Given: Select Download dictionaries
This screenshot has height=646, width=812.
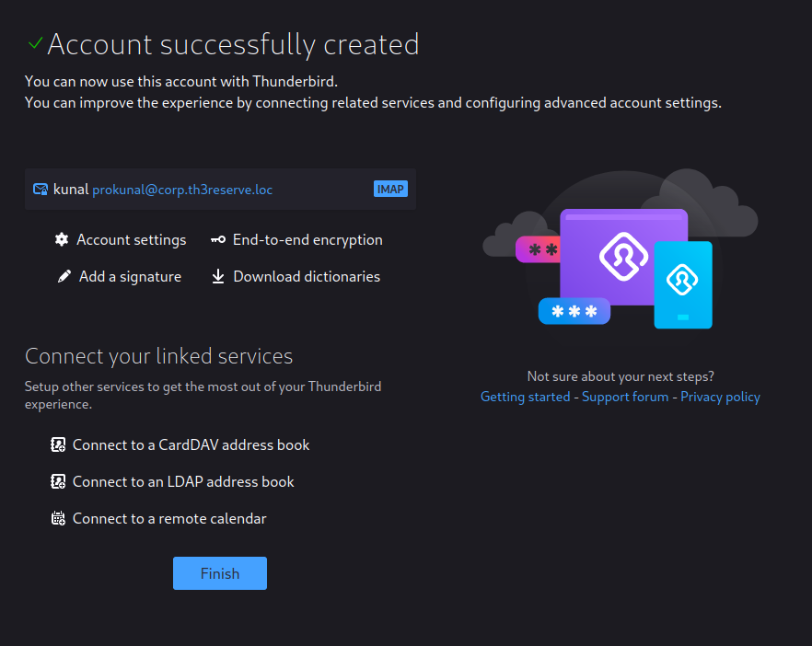Looking at the screenshot, I should click(307, 276).
